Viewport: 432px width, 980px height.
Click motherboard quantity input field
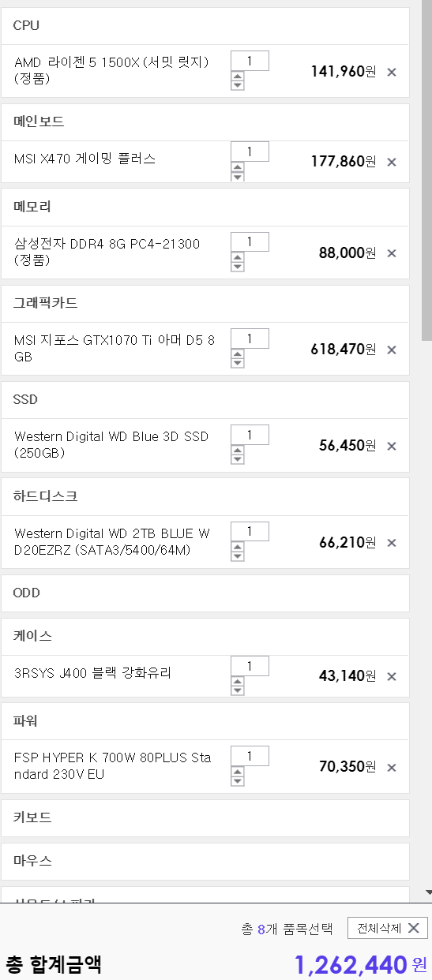(250, 151)
